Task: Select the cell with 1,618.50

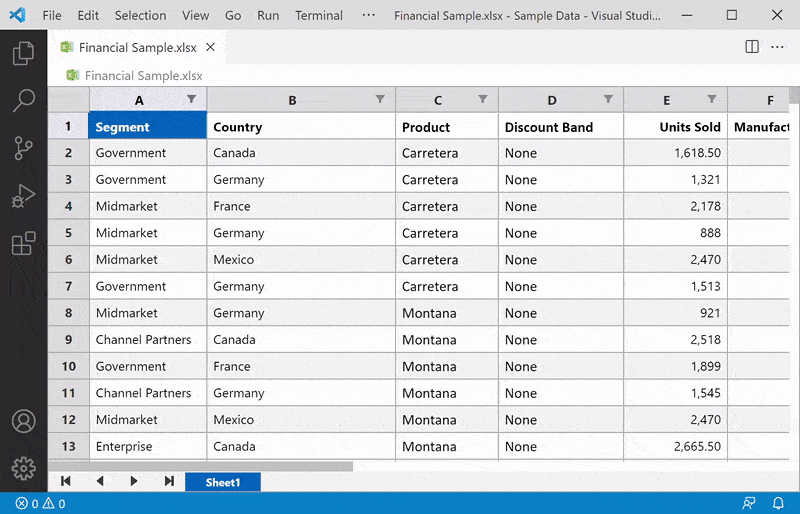Action: point(676,153)
